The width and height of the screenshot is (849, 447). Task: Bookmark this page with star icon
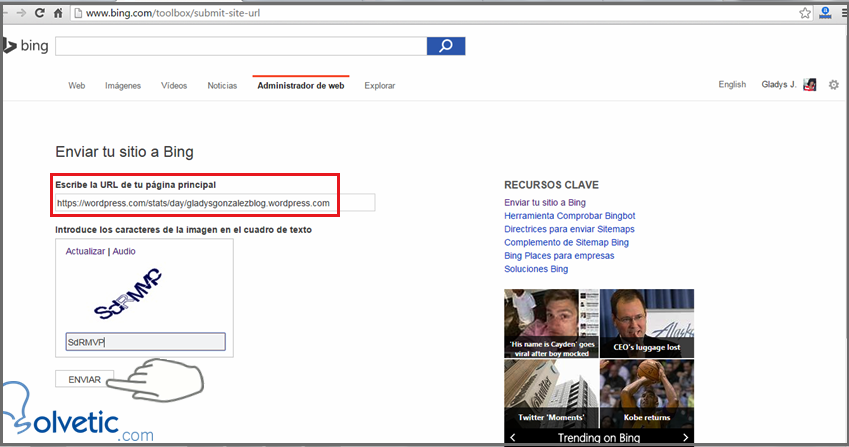click(x=805, y=13)
